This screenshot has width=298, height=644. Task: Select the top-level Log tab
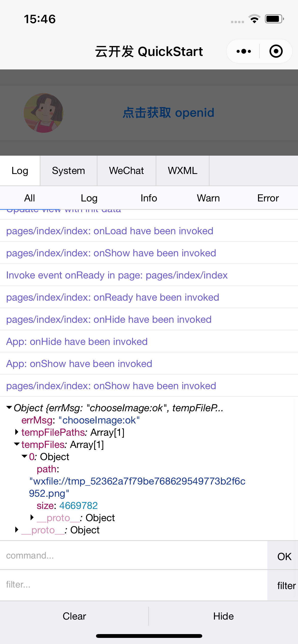coord(20,171)
